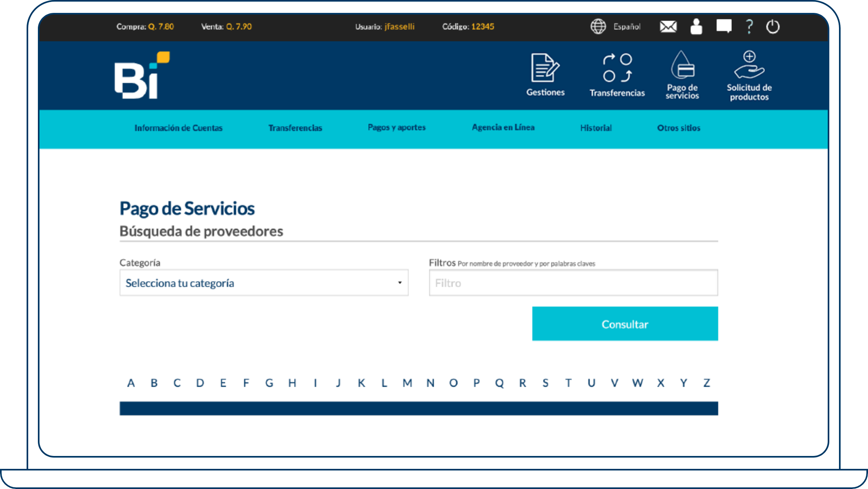868x489 pixels.
Task: Open the Historial menu
Action: coord(596,128)
